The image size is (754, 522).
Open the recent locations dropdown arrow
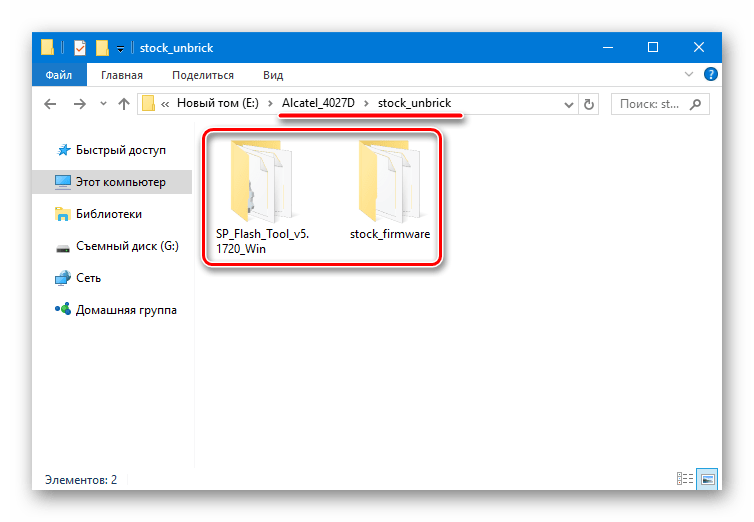coord(103,103)
